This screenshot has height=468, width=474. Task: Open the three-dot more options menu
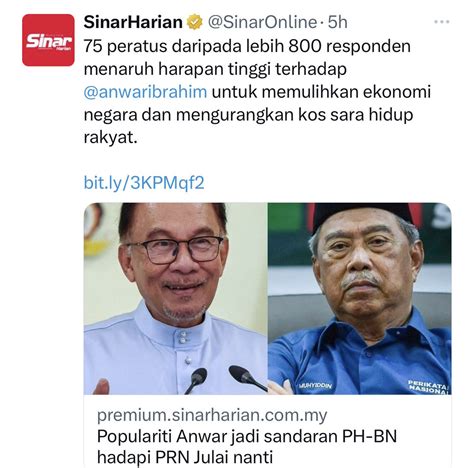pyautogui.click(x=442, y=22)
